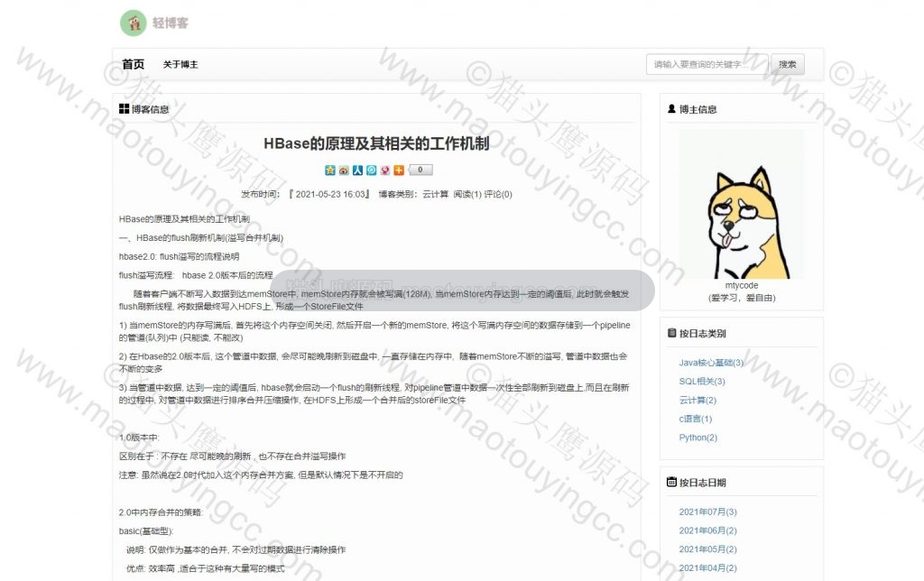
Task: Click the 搜索 button
Action: [787, 64]
